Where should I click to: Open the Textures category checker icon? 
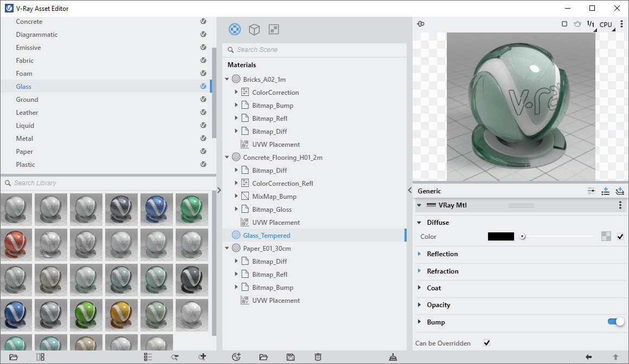click(274, 29)
